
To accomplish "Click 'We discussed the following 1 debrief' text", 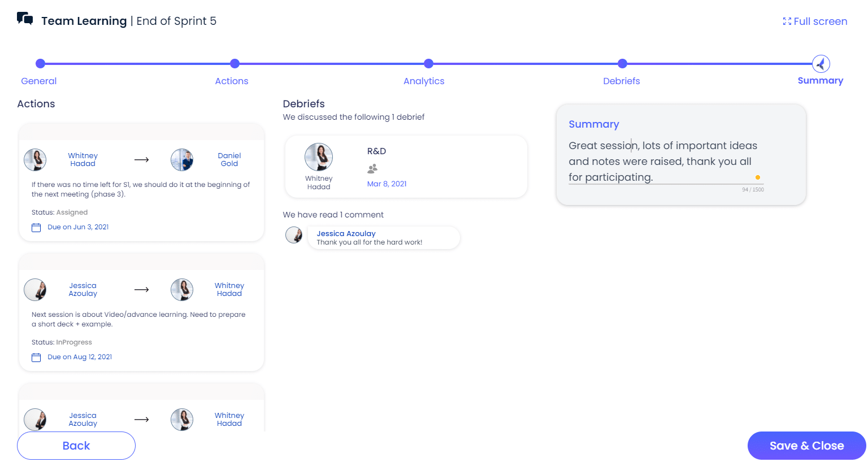I will coord(354,117).
